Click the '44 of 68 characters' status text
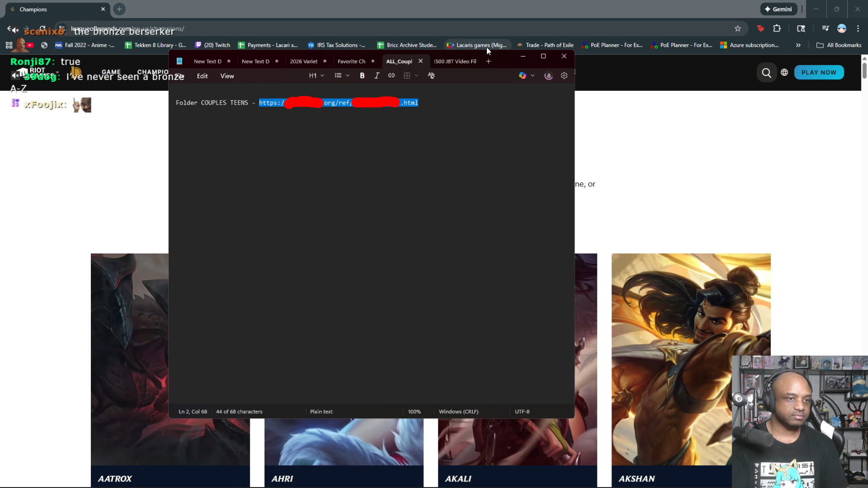The height and width of the screenshot is (488, 868). click(239, 412)
